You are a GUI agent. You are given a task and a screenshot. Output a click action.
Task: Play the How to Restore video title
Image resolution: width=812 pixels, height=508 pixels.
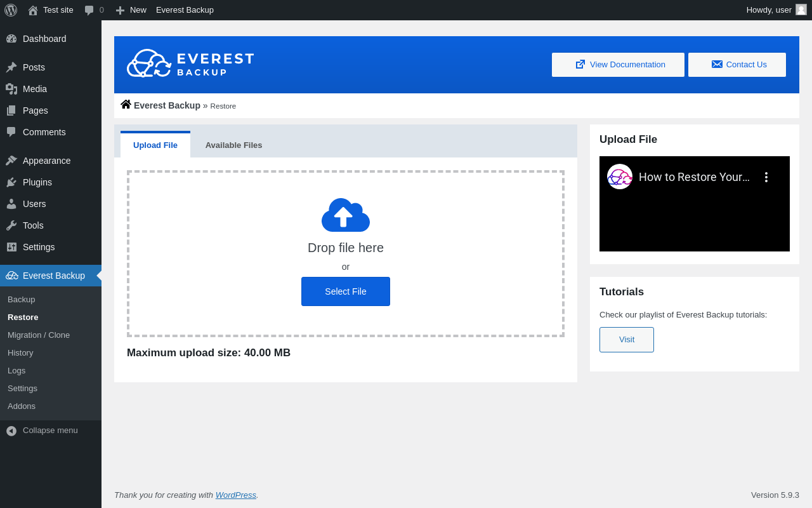click(694, 177)
